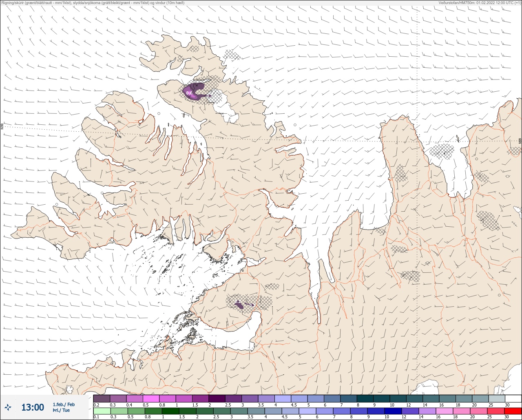
Task: Pick the top-row 0.5 bright pink swatch
Action: click(x=151, y=399)
